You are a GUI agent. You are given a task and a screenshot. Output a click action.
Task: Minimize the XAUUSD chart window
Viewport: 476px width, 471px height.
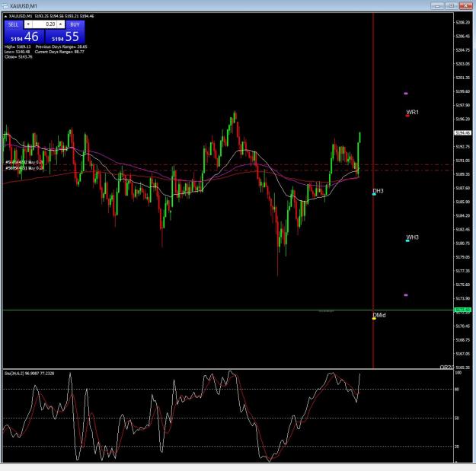click(x=437, y=6)
